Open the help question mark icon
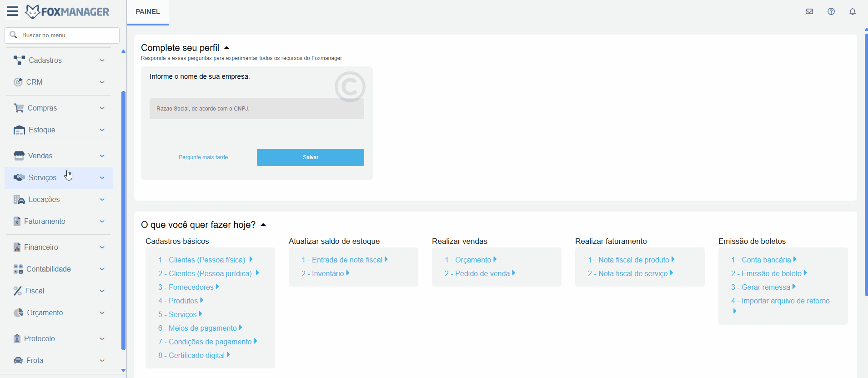Screen dimensions: 868x378 [x=831, y=11]
